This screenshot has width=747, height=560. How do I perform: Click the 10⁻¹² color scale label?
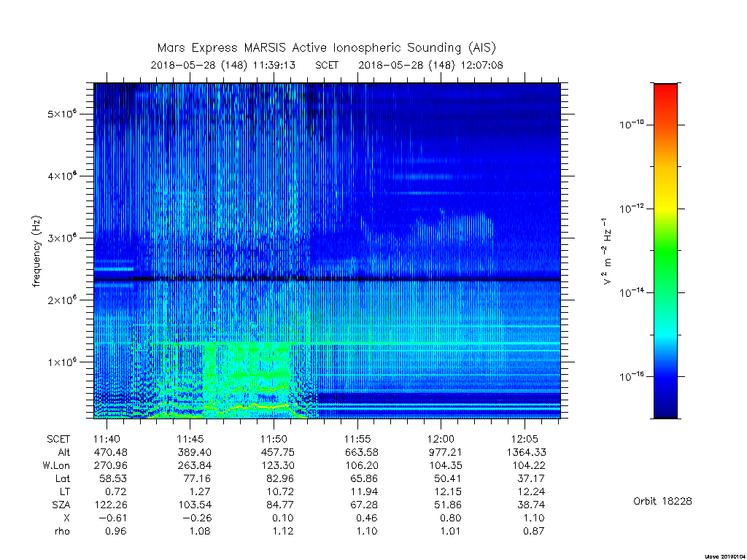tap(631, 208)
